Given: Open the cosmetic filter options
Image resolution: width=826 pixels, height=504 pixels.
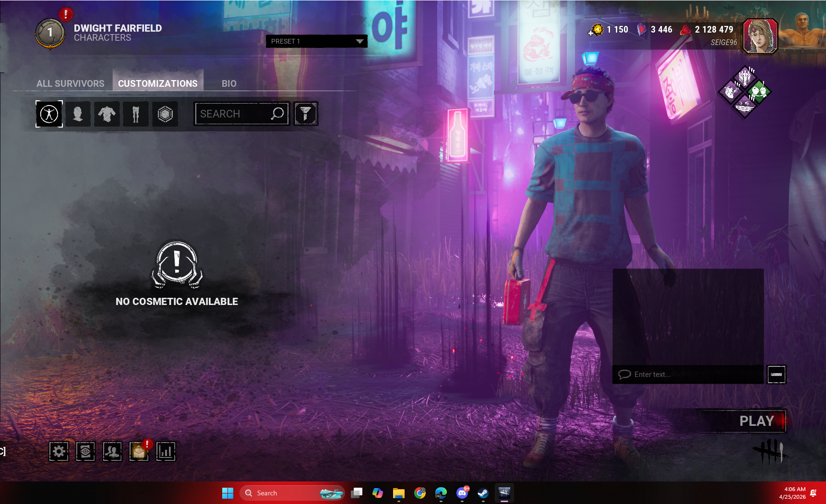Looking at the screenshot, I should tap(306, 114).
